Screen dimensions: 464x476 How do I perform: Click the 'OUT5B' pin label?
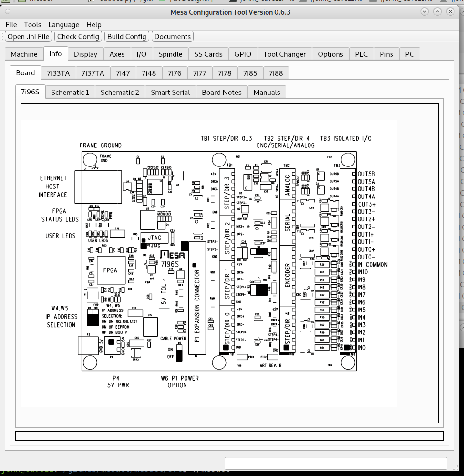(x=366, y=174)
